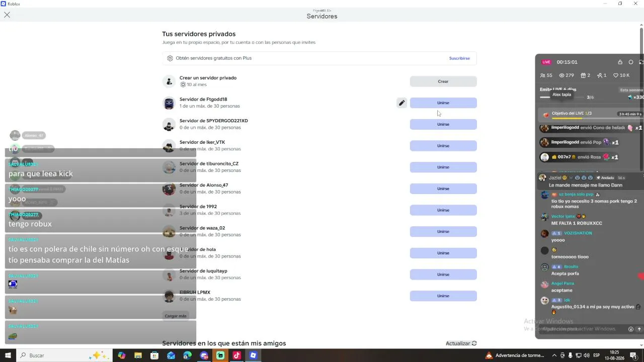Viewport: 644px width, 362px height.
Task: Click the gift box icon showing 2
Action: 583,75
